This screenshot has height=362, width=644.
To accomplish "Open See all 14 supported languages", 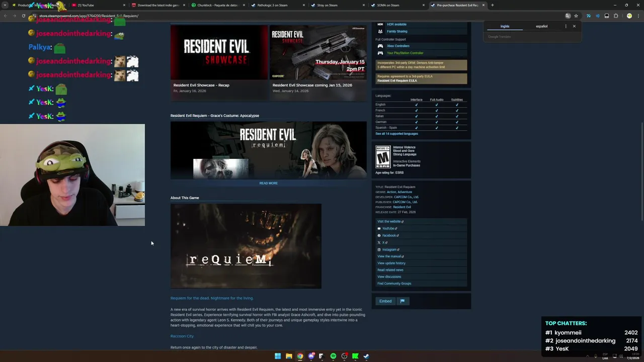I will [396, 134].
